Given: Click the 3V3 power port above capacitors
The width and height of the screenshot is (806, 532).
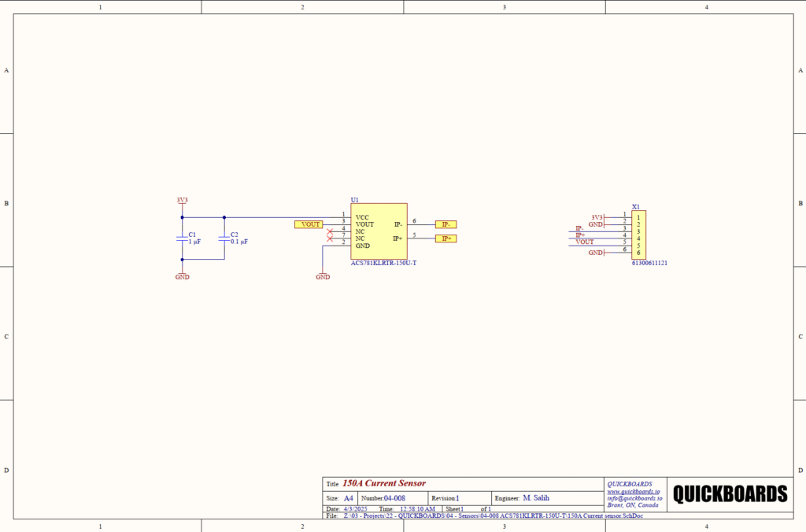Looking at the screenshot, I should (x=182, y=200).
